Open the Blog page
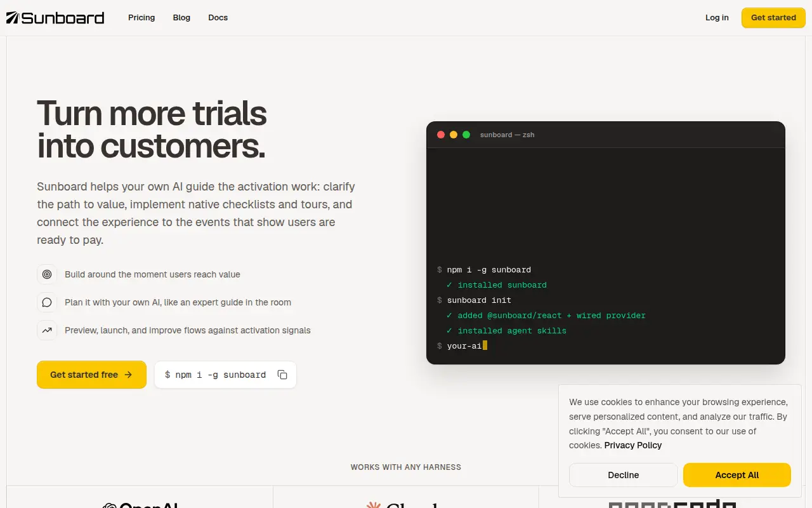The height and width of the screenshot is (508, 812). 181,18
